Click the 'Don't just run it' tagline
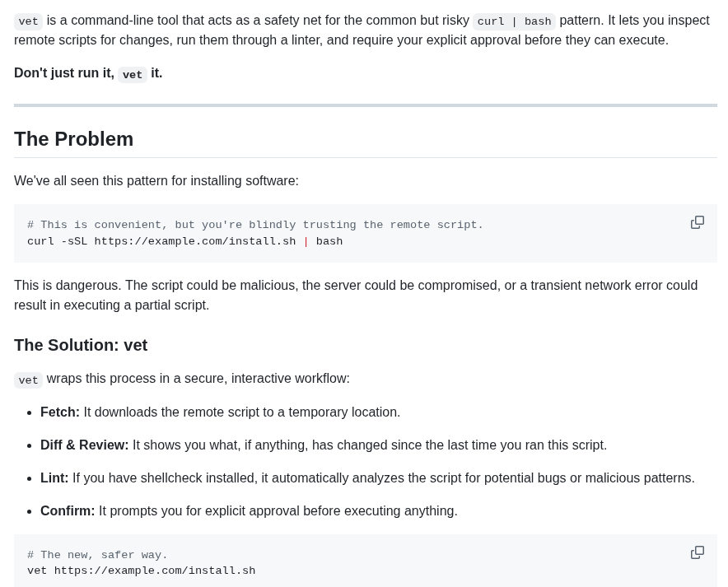 click(64, 72)
